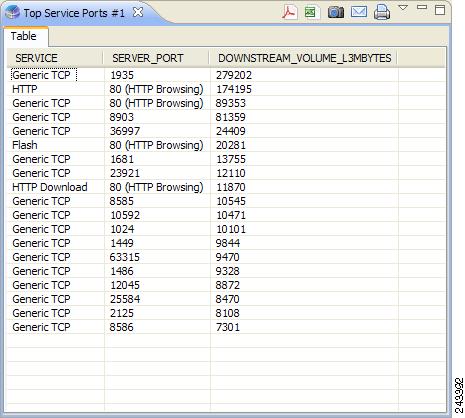Image resolution: width=465 pixels, height=418 pixels.
Task: Select the HTTP Download row
Action: click(227, 187)
